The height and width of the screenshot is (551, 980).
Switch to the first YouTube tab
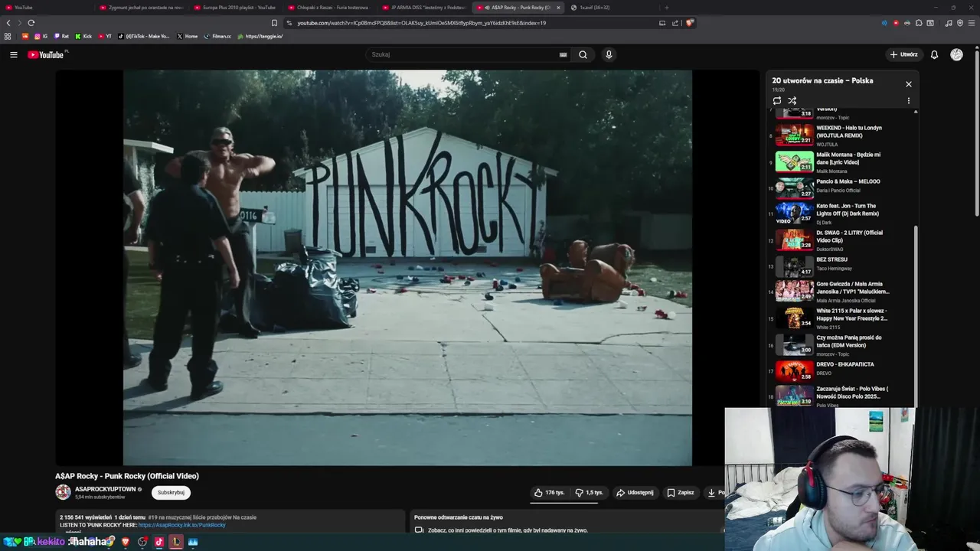(x=47, y=8)
